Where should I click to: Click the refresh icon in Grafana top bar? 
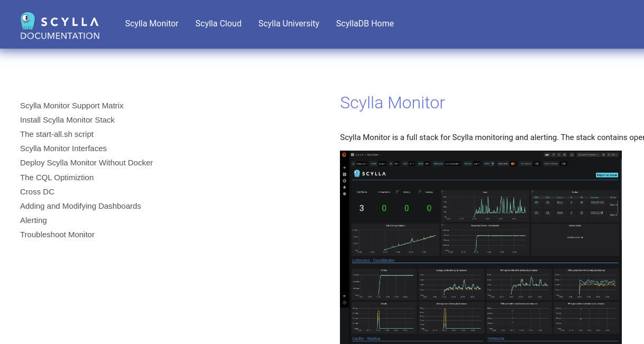[609, 155]
